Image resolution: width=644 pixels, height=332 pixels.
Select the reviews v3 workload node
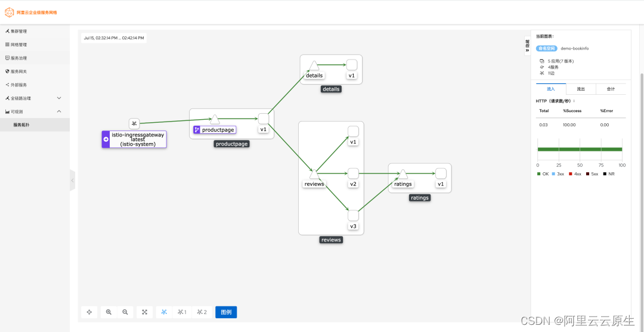pos(353,215)
